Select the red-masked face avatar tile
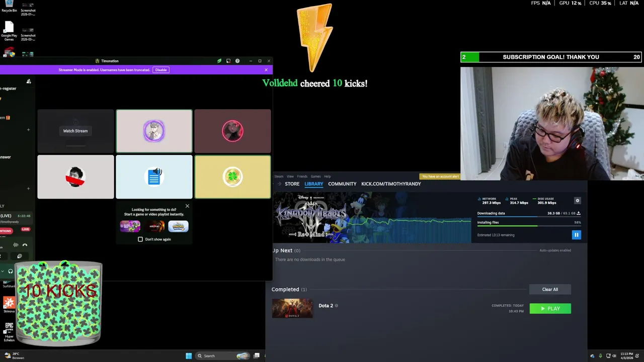This screenshot has width=644, height=362. click(75, 177)
